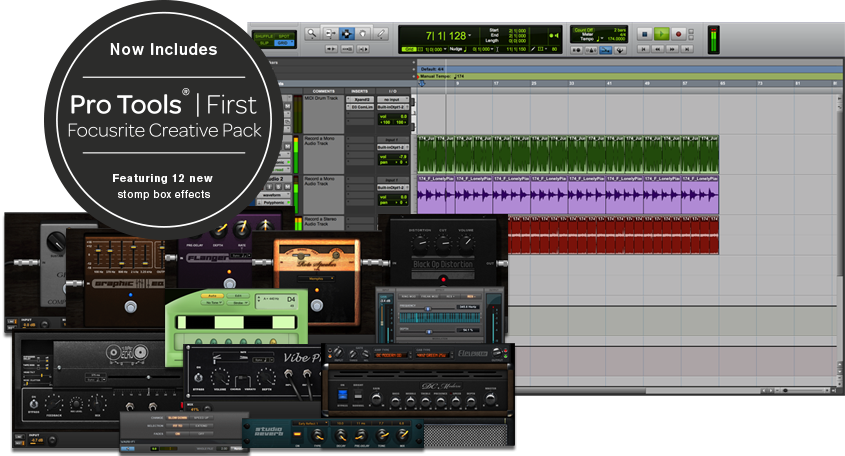
Task: Toggle the metronome click button
Action: (x=591, y=50)
